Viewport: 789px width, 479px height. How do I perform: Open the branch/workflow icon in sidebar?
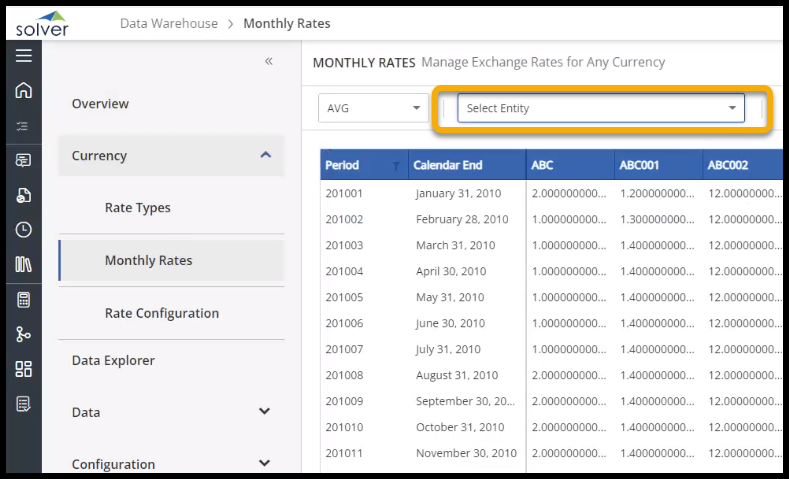(x=23, y=334)
